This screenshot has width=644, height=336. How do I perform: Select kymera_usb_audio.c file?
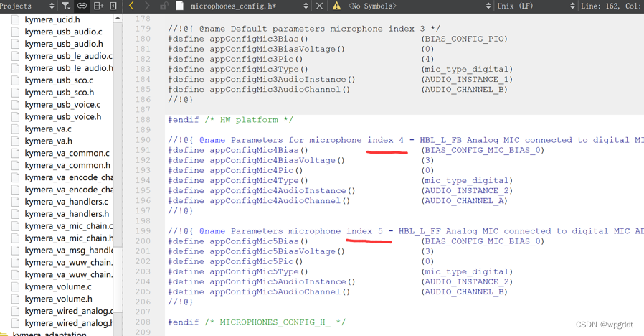click(x=63, y=32)
